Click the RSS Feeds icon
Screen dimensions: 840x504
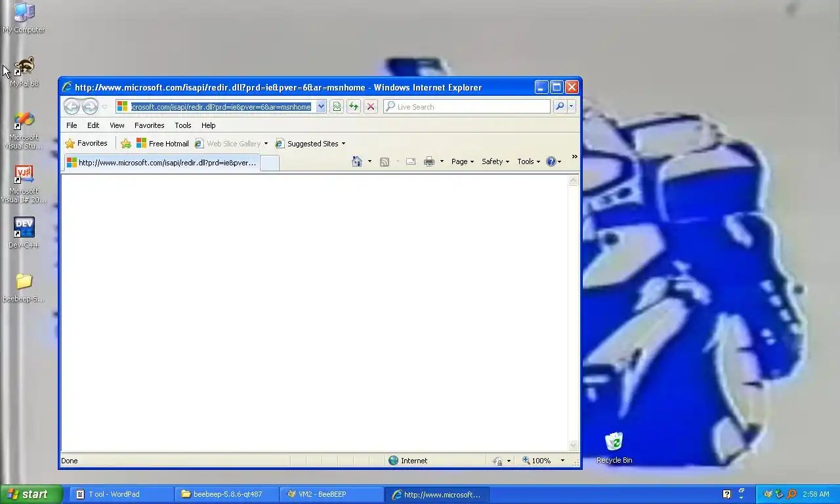(385, 161)
